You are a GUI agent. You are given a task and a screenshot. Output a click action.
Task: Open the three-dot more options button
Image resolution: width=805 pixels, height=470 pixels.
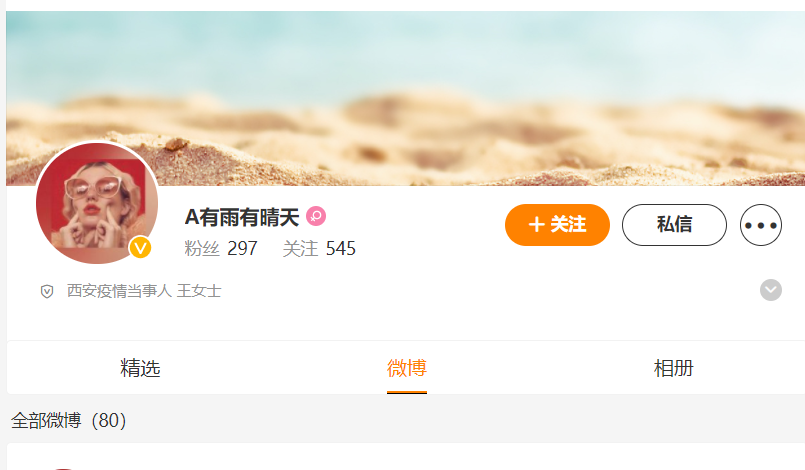[761, 225]
